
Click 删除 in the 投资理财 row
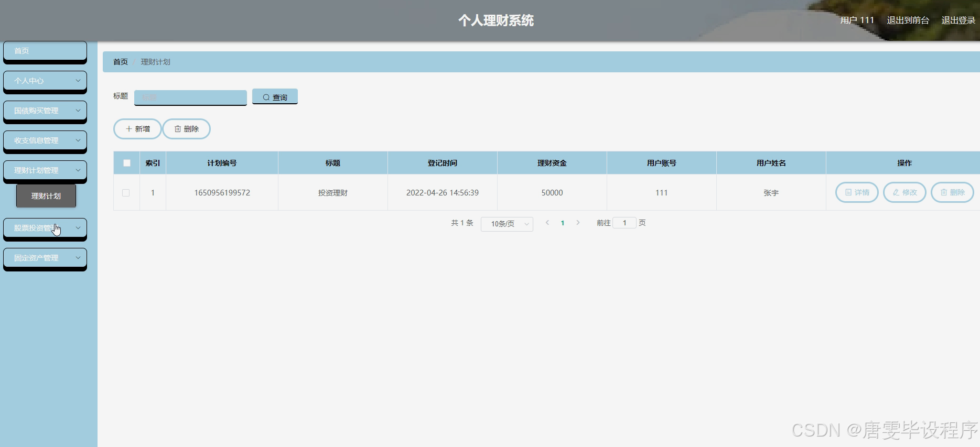pyautogui.click(x=952, y=192)
